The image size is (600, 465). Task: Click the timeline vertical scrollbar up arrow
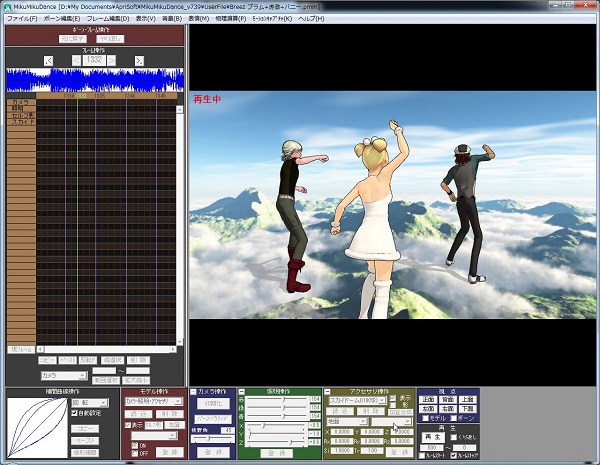coord(179,109)
